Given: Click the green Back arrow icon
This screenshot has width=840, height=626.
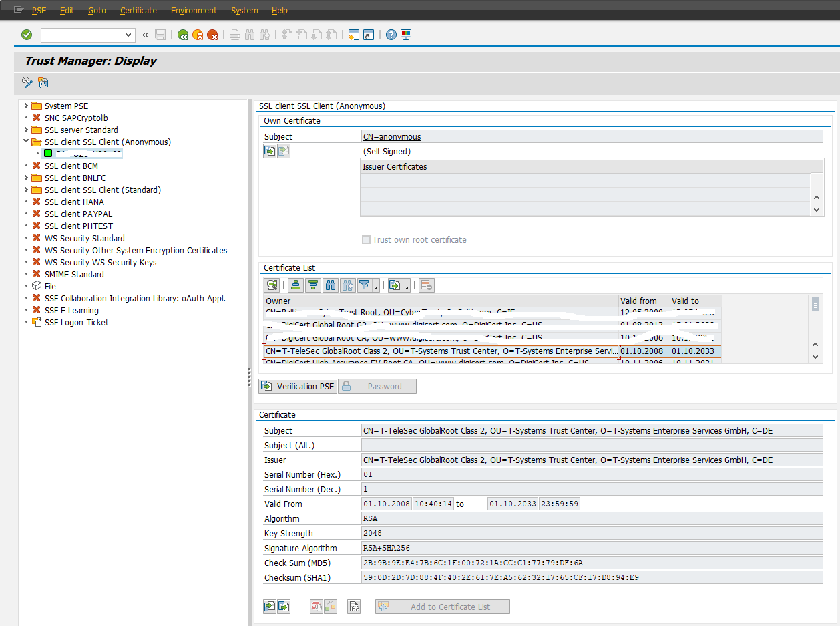Looking at the screenshot, I should pos(183,35).
